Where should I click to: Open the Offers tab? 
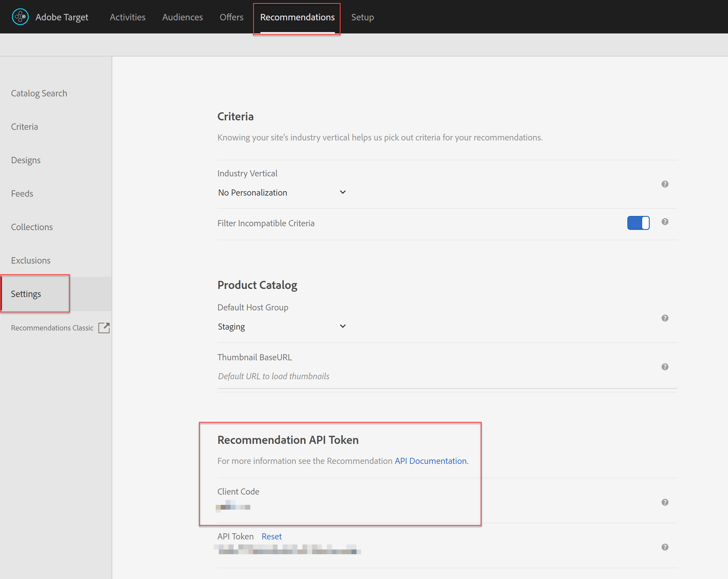(x=231, y=17)
